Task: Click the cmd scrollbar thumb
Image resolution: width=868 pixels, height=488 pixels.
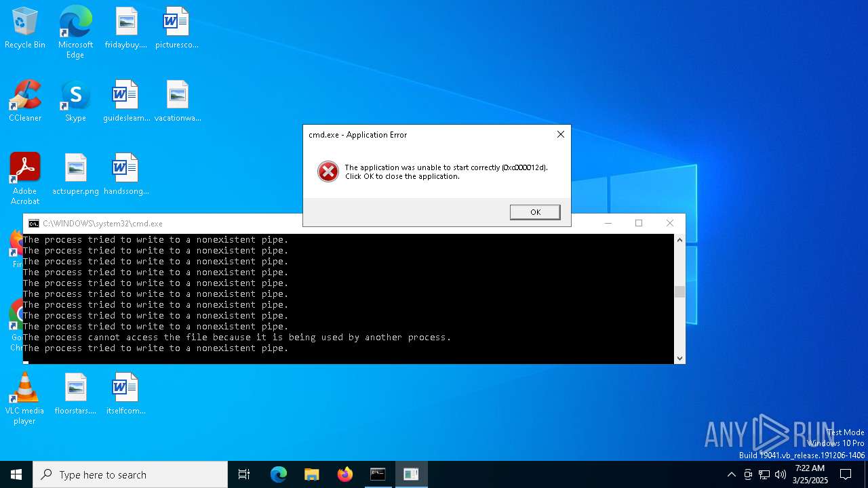Action: tap(679, 291)
